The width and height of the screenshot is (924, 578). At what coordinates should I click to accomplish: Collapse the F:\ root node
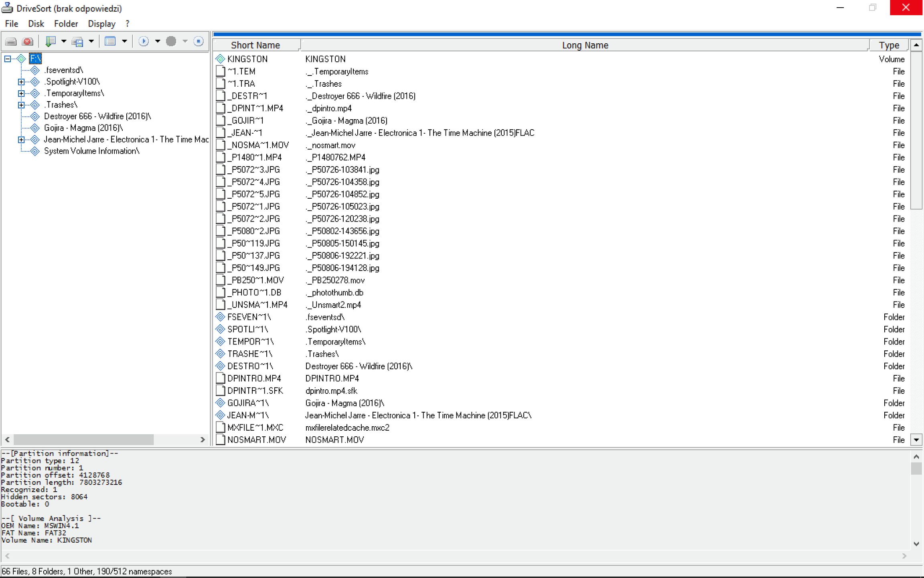pos(6,59)
